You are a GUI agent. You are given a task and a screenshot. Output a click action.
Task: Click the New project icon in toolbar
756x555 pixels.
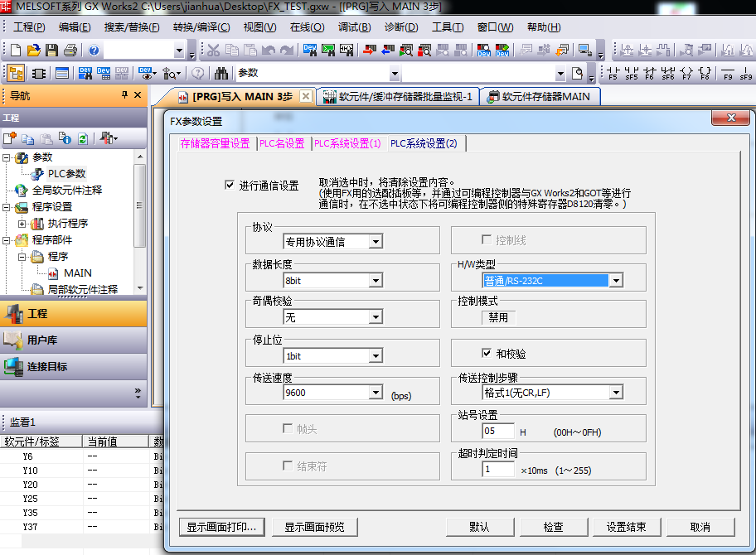16,50
